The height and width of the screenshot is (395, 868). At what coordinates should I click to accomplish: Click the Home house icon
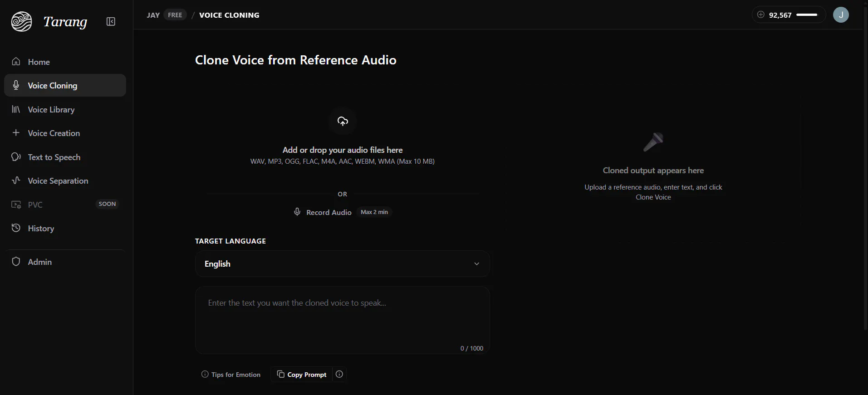click(x=16, y=62)
